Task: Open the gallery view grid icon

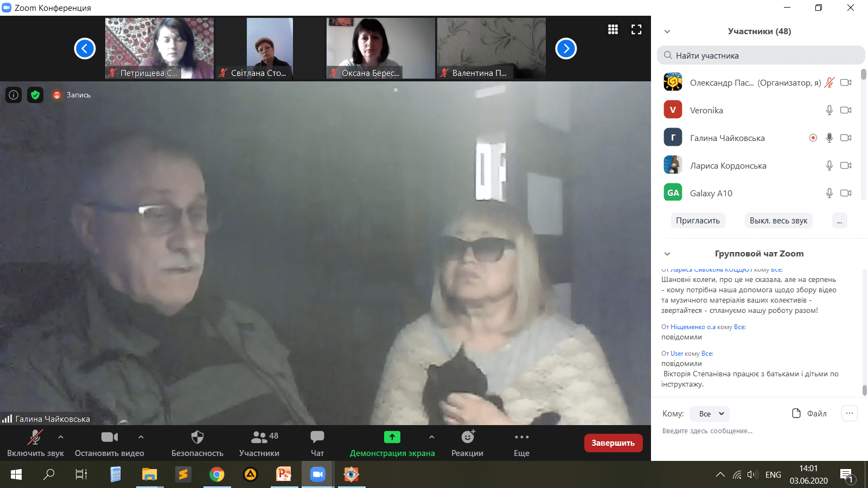Action: [613, 29]
